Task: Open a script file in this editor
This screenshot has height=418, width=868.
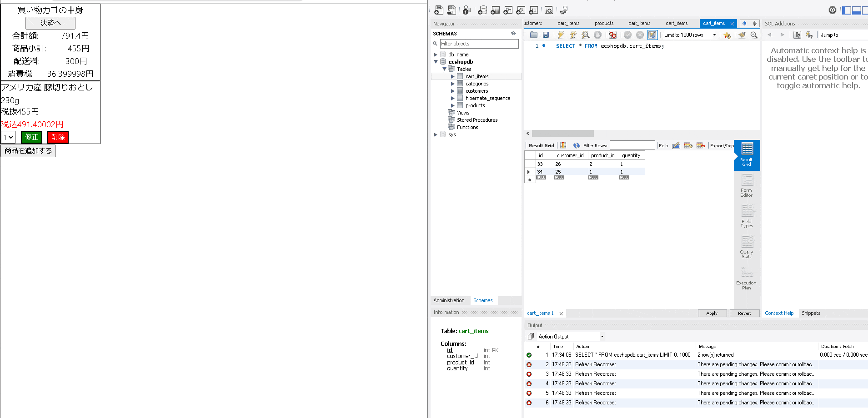Action: point(534,35)
